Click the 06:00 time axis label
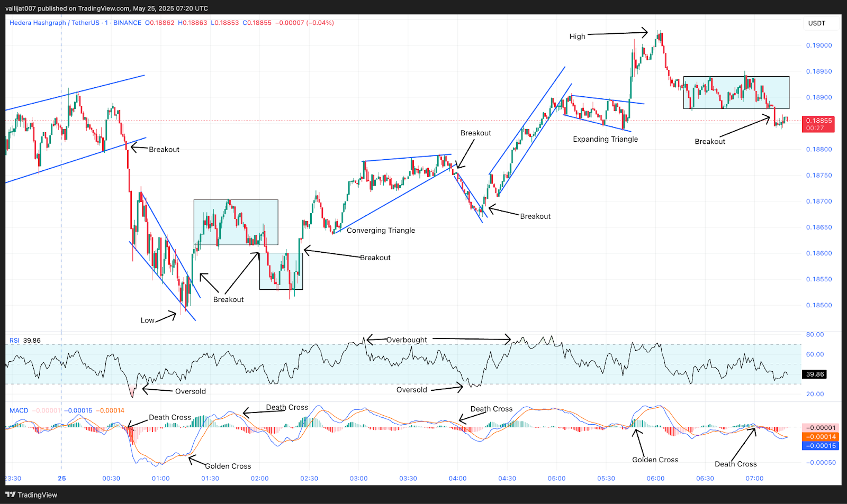 [655, 478]
